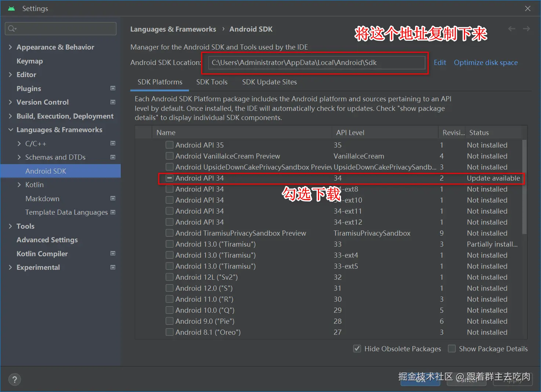541x392 pixels.
Task: Switch to the SDK Tools tab
Action: 212,82
